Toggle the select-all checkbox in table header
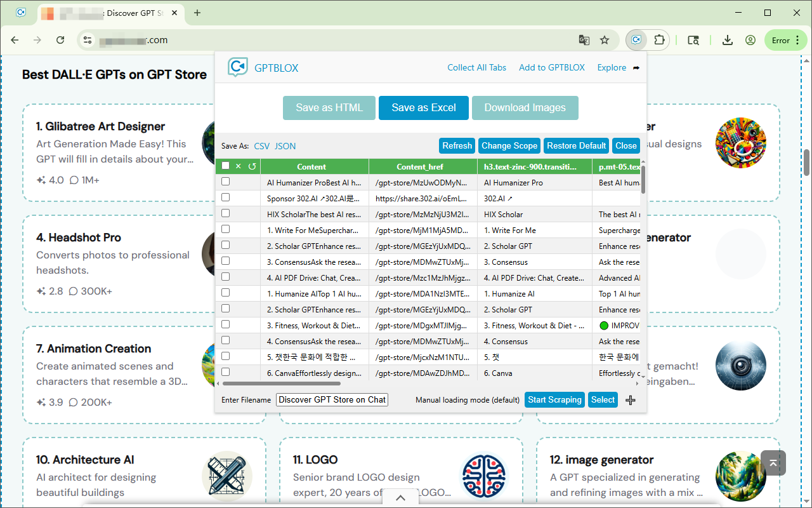812x508 pixels. (x=225, y=166)
